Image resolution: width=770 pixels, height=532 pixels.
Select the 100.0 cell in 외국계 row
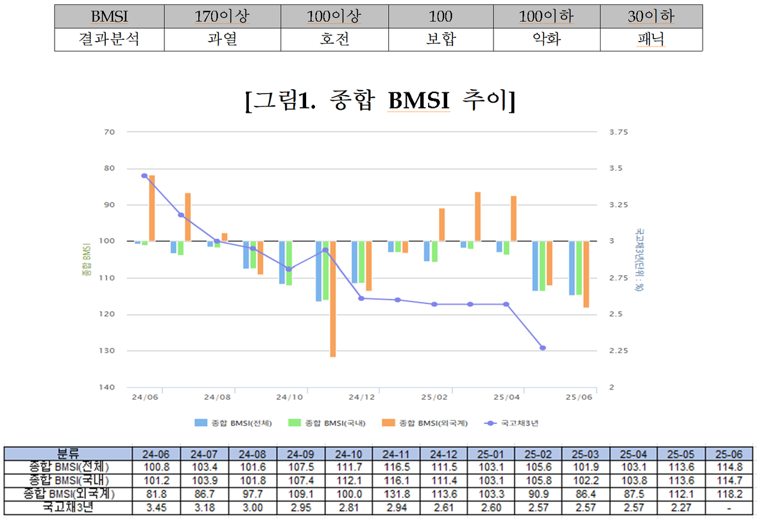pos(347,494)
